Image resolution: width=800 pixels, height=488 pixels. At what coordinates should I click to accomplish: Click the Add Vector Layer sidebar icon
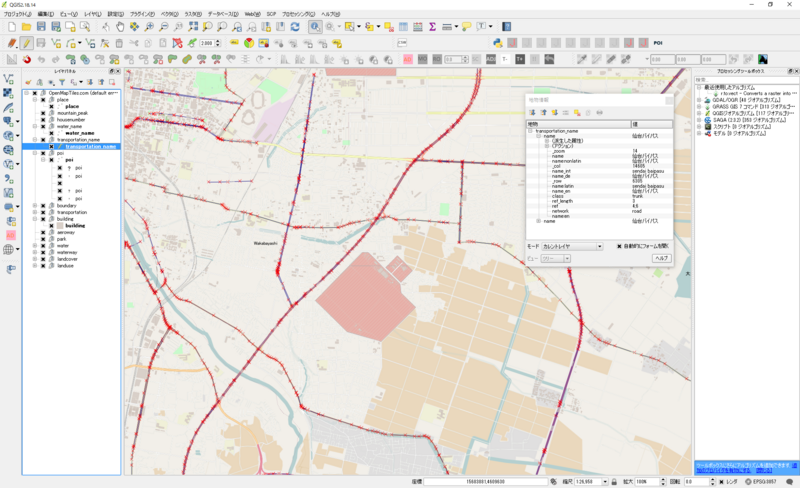8,79
